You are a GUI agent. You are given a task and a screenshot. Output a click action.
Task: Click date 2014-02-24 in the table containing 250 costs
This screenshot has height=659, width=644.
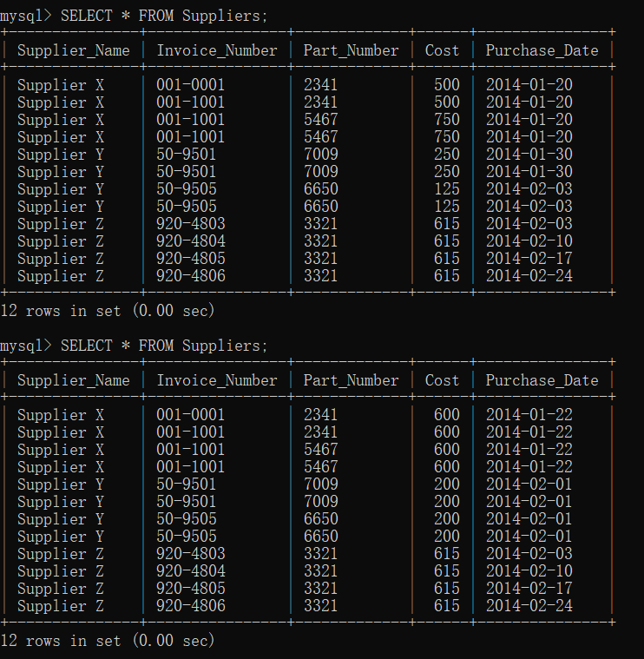(529, 276)
